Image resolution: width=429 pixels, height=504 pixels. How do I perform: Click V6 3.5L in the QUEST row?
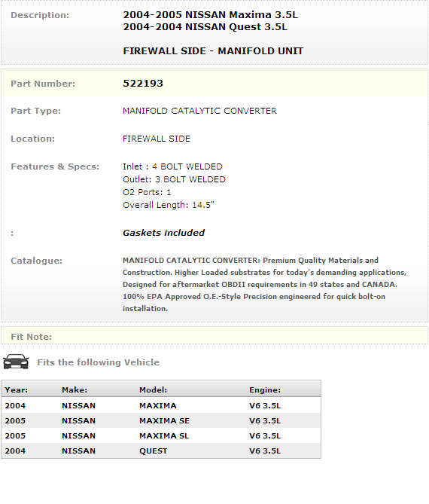[x=265, y=451]
